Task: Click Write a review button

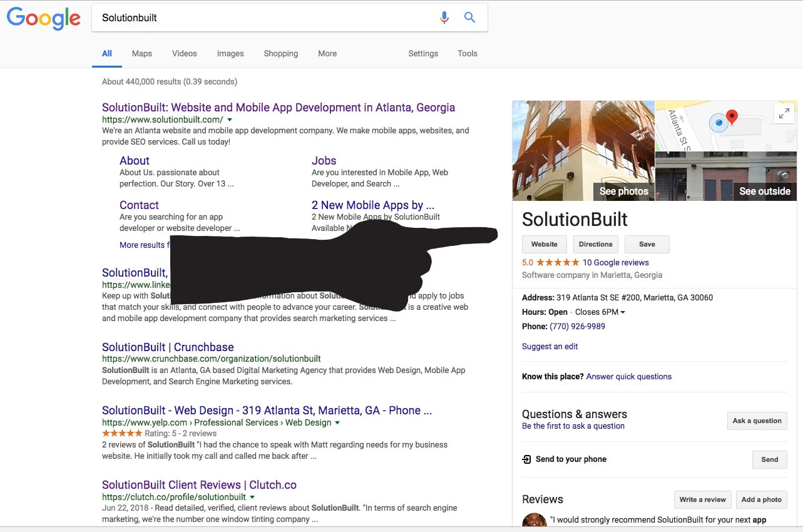Action: point(702,499)
